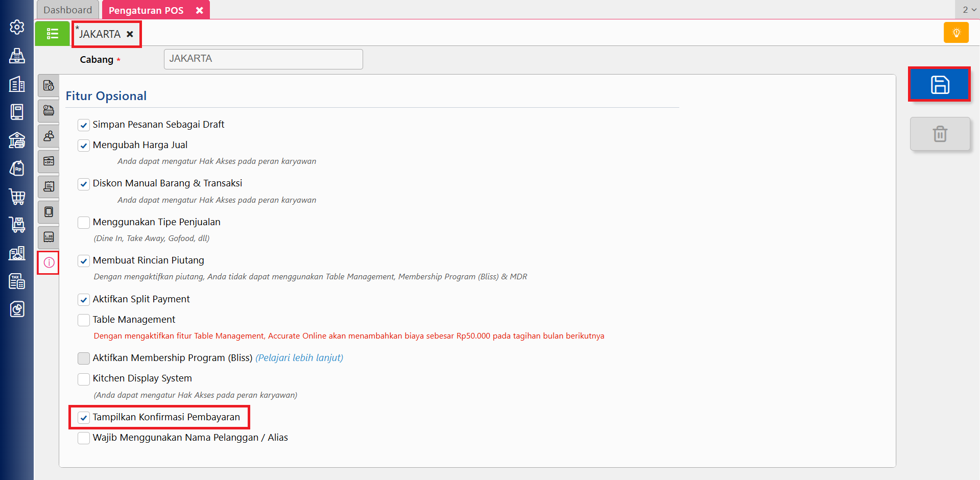Uncheck Simpan Pesanan Sebagai Draft
This screenshot has height=480, width=980.
pyautogui.click(x=84, y=125)
